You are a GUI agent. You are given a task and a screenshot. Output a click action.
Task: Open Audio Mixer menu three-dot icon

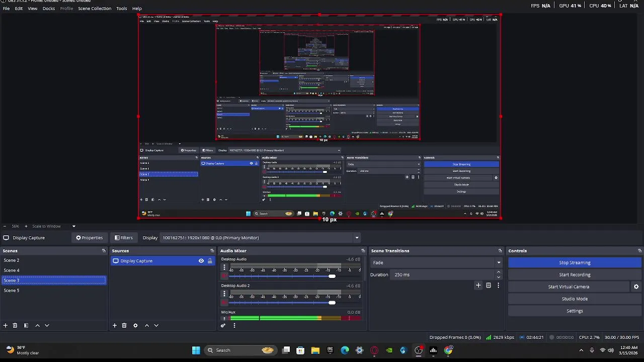(234, 325)
